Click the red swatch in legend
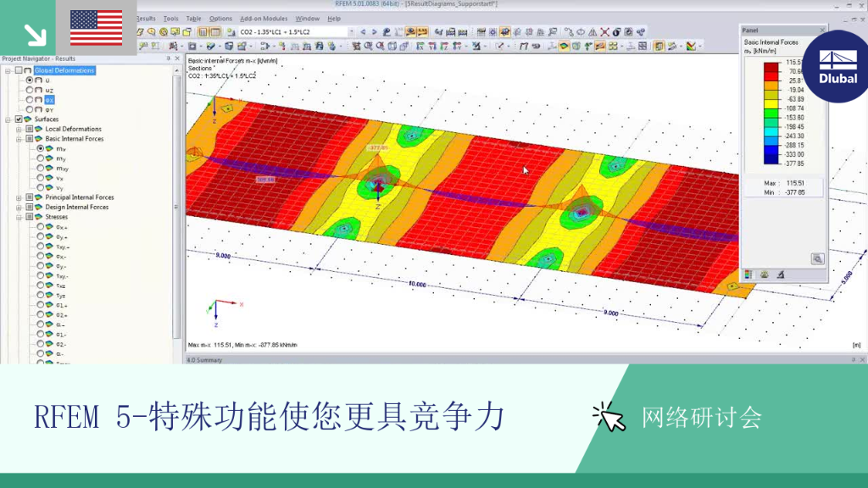 [771, 68]
